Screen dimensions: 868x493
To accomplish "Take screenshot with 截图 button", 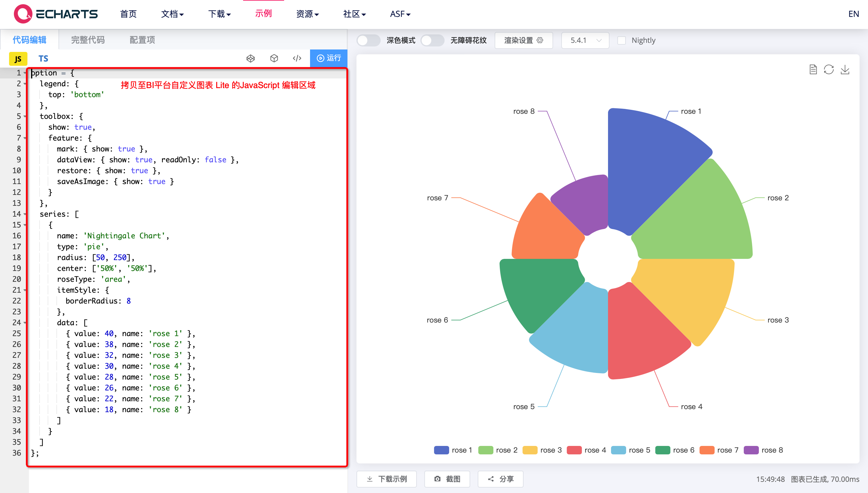I will coord(447,479).
